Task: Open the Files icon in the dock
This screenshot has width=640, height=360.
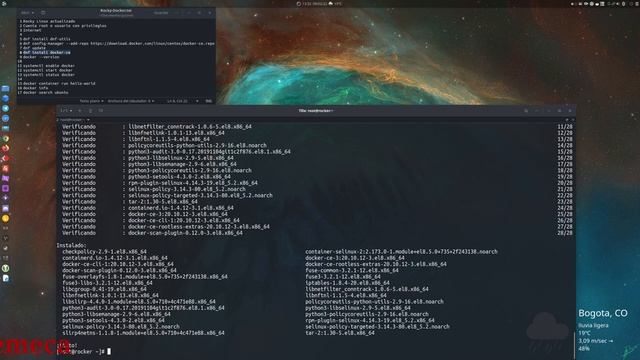Action: (x=5, y=89)
